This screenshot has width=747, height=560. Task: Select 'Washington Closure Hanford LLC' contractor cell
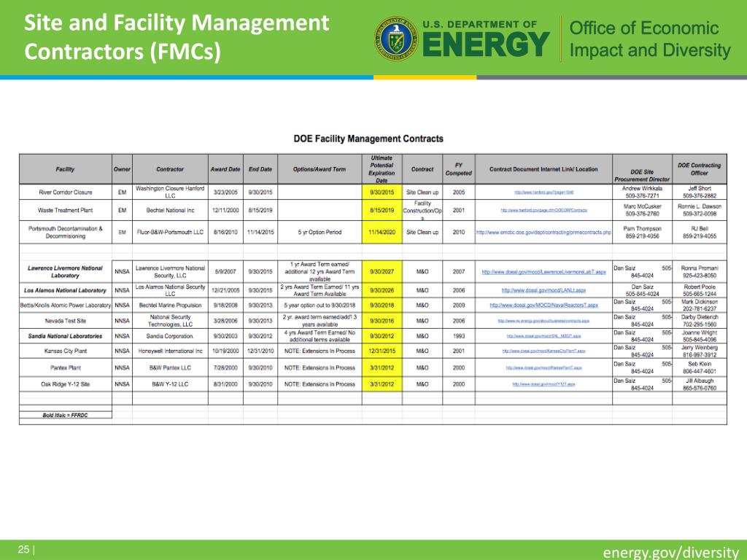170,192
